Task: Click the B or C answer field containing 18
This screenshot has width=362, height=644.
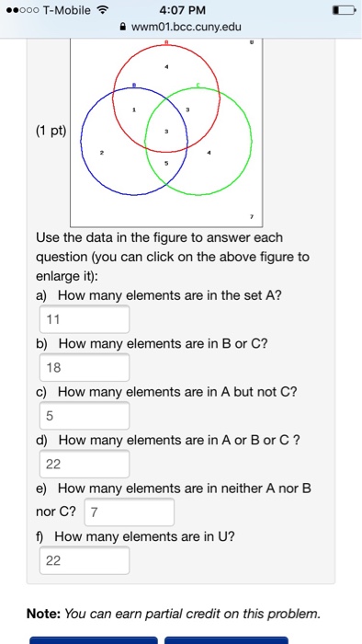Action: 85,367
